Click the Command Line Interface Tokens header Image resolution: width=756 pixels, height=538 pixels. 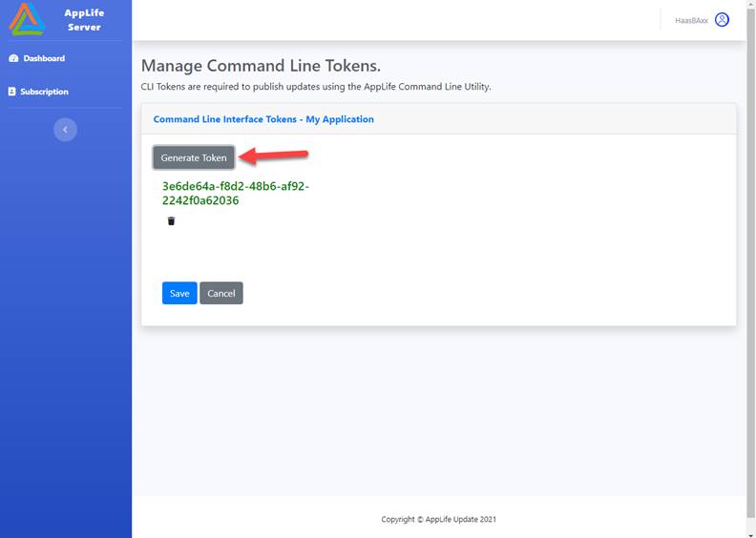pos(263,119)
